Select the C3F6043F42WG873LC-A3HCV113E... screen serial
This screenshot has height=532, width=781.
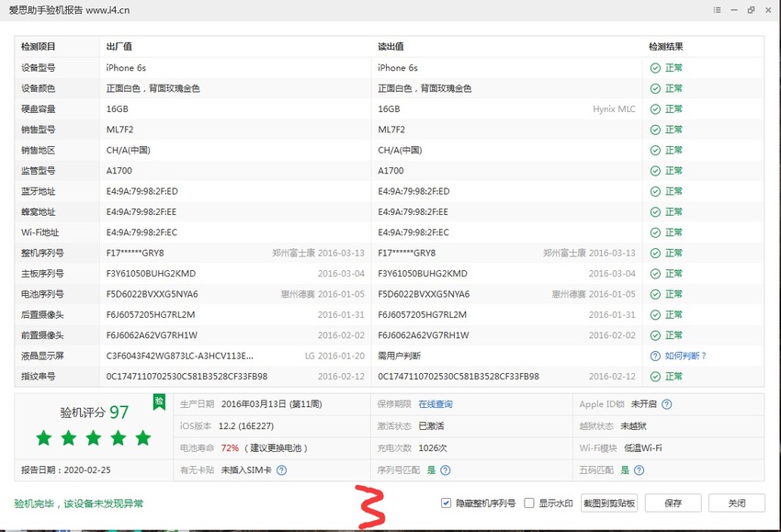[x=180, y=356]
